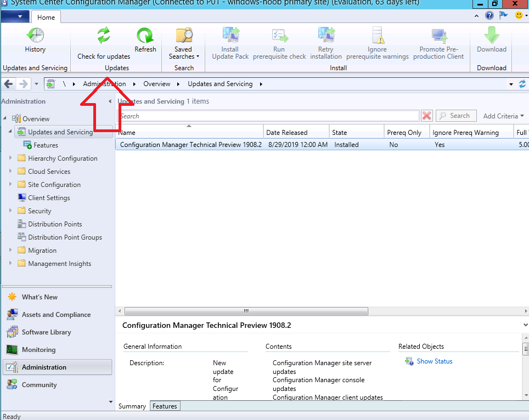The image size is (529, 420).
Task: Select Ignore prerequisite warnings icon
Action: pos(378,36)
